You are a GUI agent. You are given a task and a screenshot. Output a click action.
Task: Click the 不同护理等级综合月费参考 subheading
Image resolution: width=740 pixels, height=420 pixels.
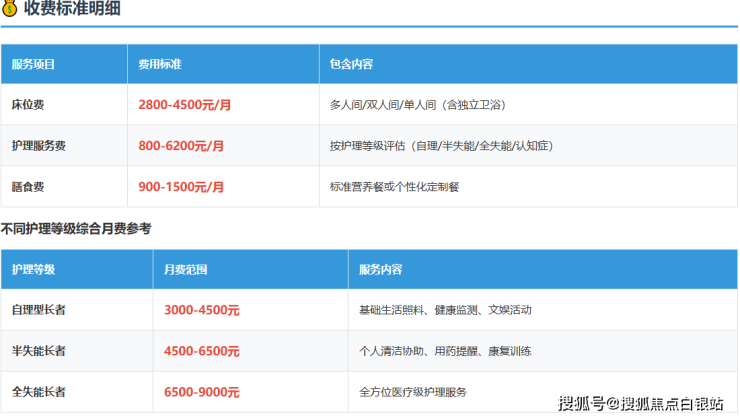tap(76, 229)
